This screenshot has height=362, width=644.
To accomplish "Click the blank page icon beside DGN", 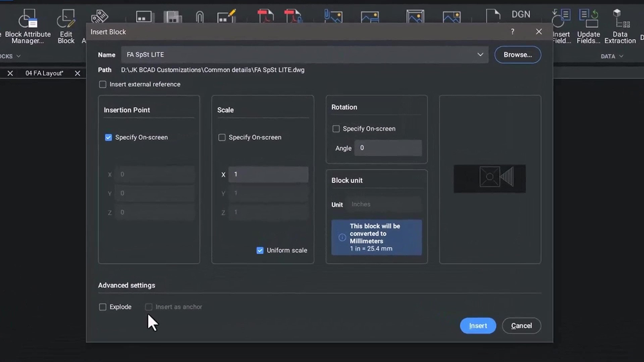I will (x=493, y=16).
